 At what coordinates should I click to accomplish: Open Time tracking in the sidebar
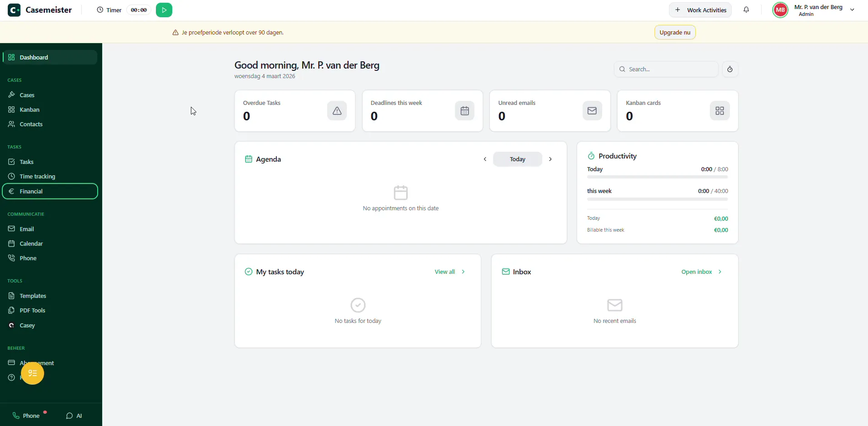tap(37, 176)
